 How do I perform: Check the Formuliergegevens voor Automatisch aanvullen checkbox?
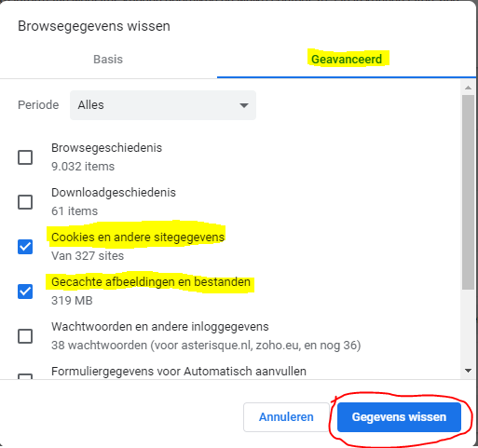coord(25,376)
